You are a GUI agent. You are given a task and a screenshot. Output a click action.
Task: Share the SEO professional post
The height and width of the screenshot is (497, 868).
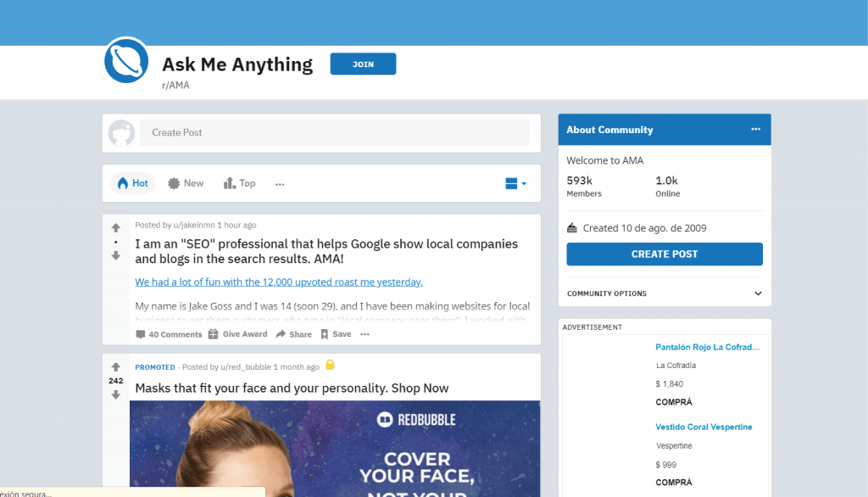(x=294, y=334)
